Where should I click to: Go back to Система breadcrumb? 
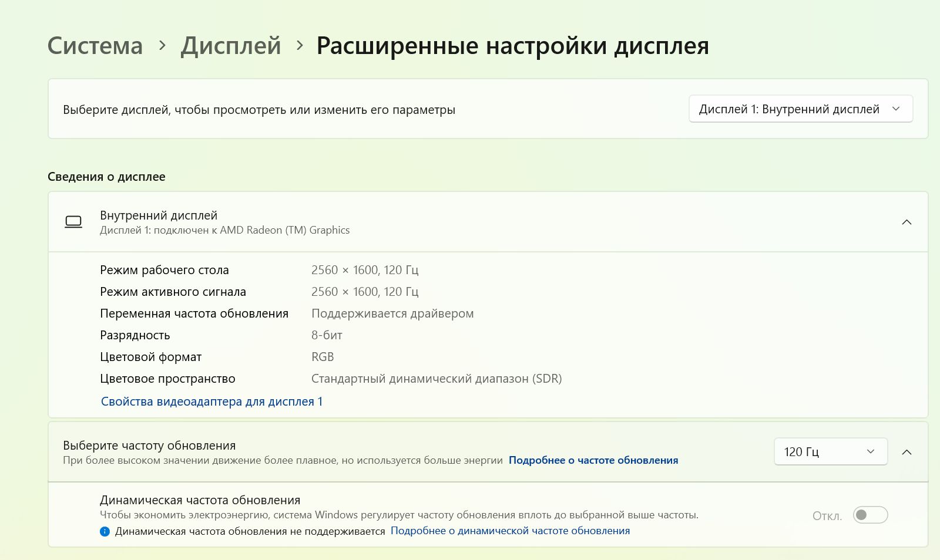pos(95,46)
